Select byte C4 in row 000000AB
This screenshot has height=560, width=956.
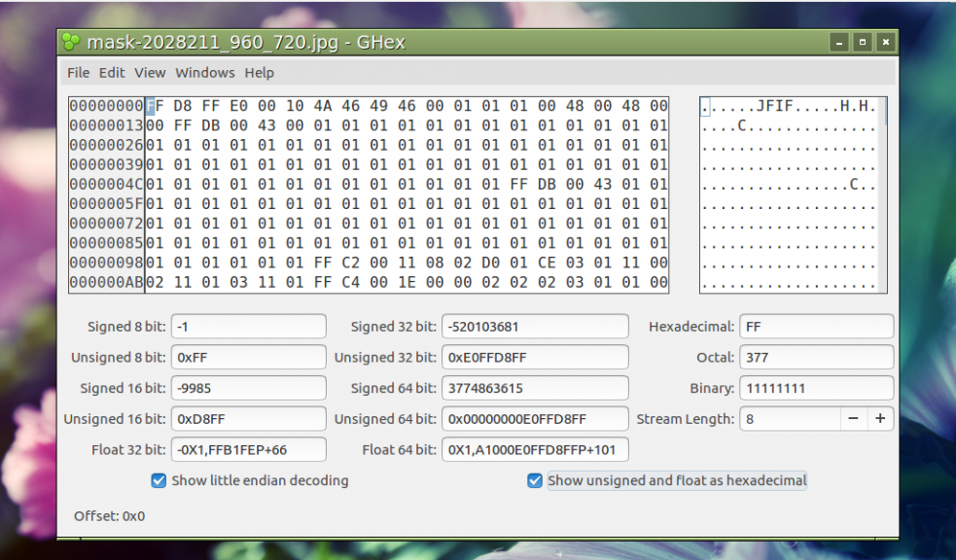tap(350, 282)
